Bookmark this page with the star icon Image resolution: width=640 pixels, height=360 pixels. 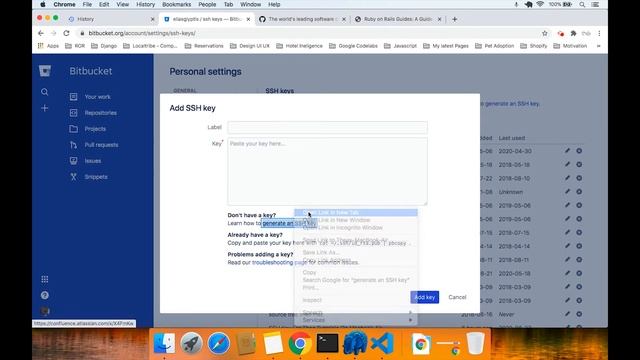545,33
